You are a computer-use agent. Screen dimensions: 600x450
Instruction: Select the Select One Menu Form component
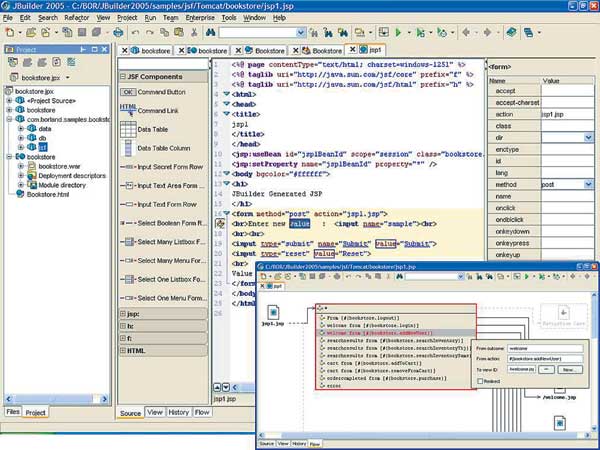coord(163,298)
